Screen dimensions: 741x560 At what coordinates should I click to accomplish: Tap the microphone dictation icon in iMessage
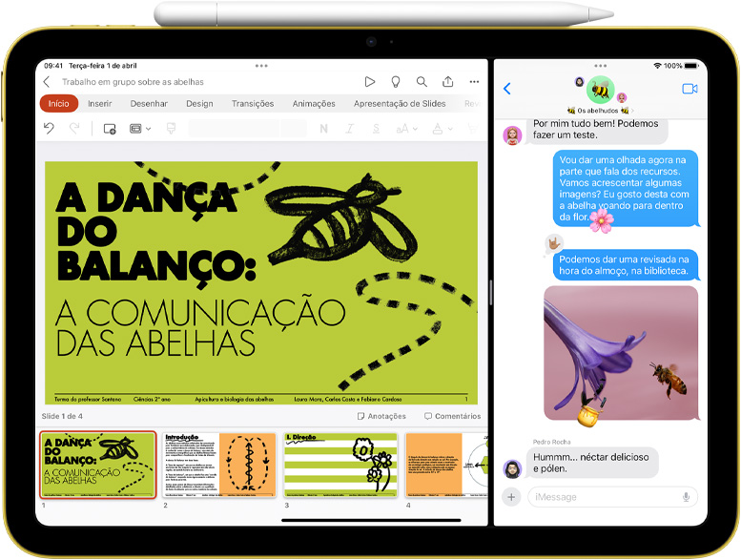pos(686,497)
